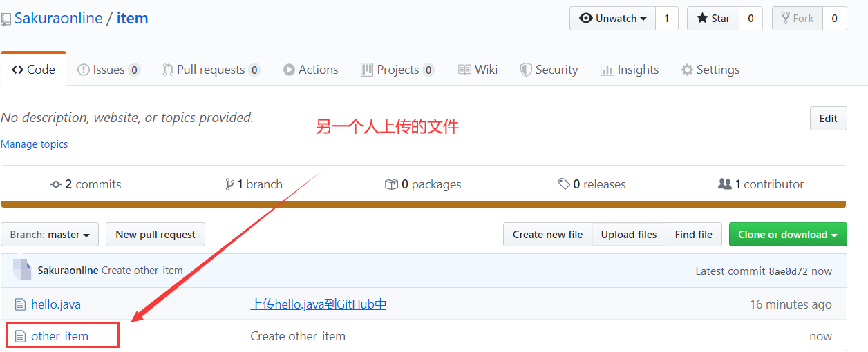Open latest commit hash 8ae0d72
This screenshot has height=352, width=868.
[x=789, y=271]
